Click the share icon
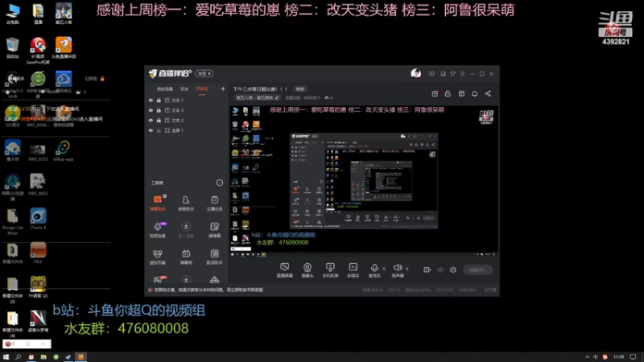This screenshot has width=644, height=362. coord(488,93)
